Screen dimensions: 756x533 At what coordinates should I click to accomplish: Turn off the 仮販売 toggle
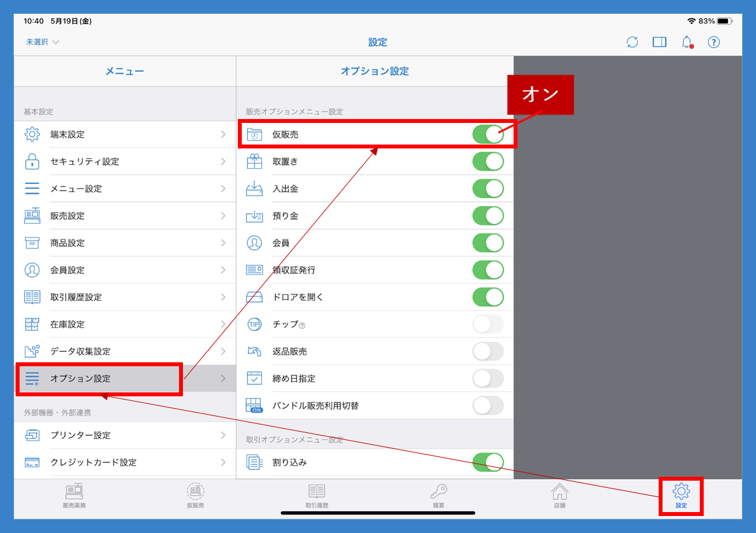click(x=487, y=135)
